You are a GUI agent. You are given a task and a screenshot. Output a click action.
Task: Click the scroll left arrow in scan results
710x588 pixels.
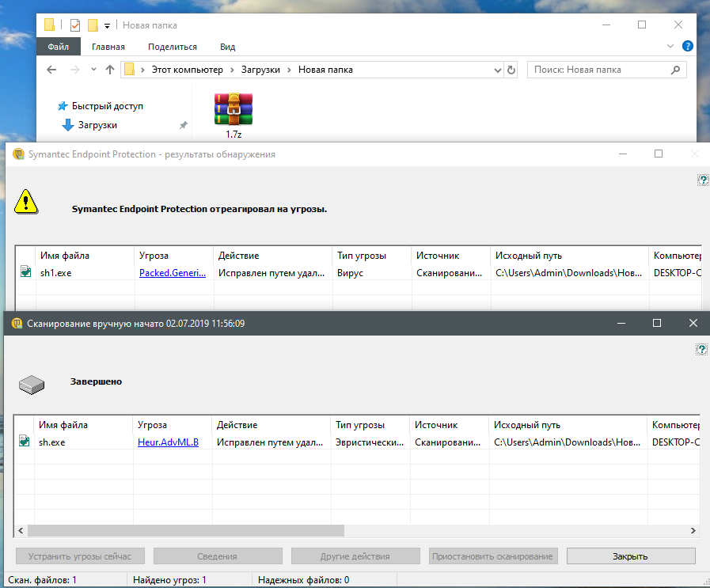point(21,530)
